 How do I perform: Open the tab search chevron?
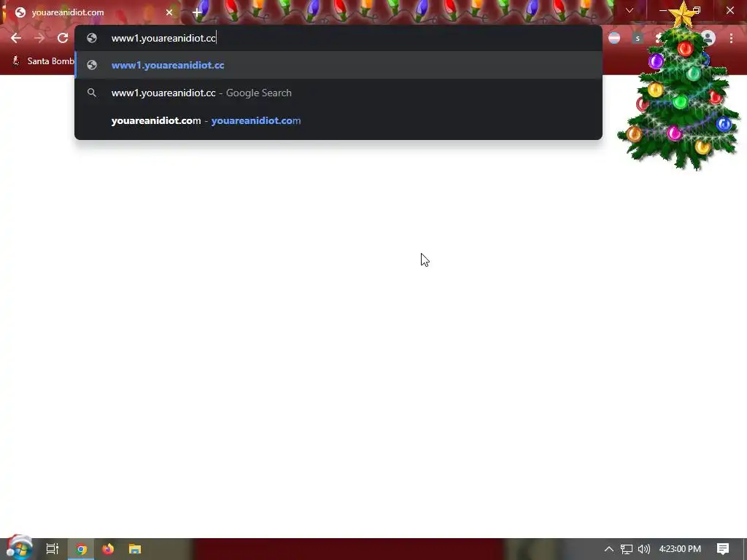(x=630, y=10)
